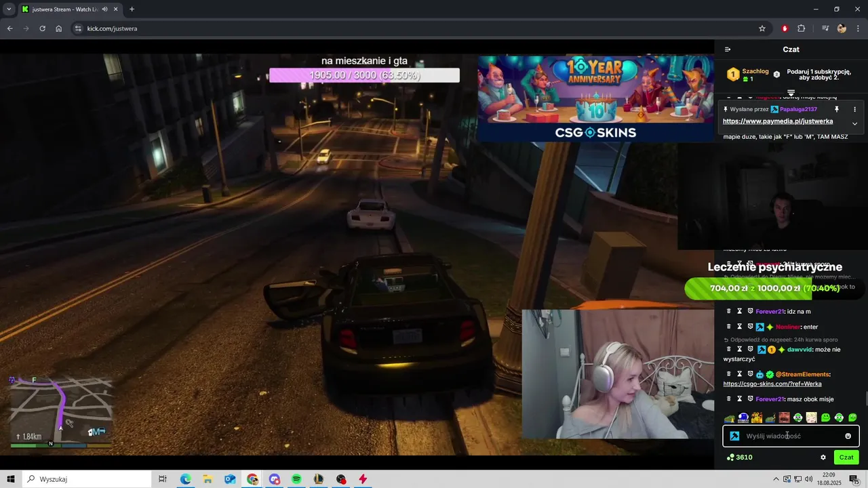
Task: Switch to the justwera Stream tab
Action: pos(69,9)
